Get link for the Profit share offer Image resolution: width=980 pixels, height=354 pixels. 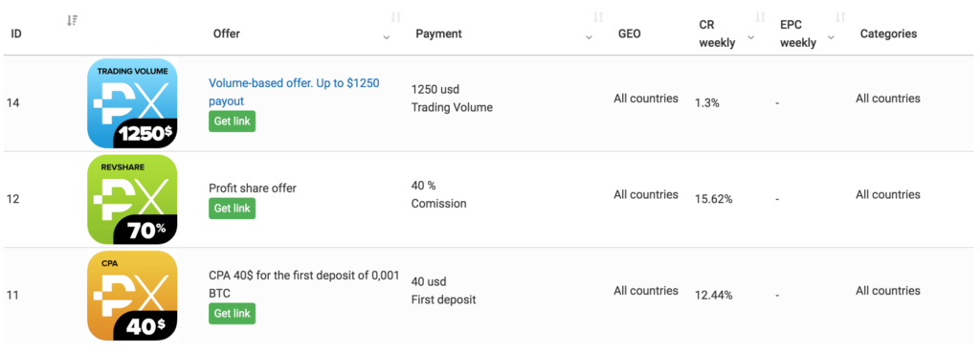[232, 209]
